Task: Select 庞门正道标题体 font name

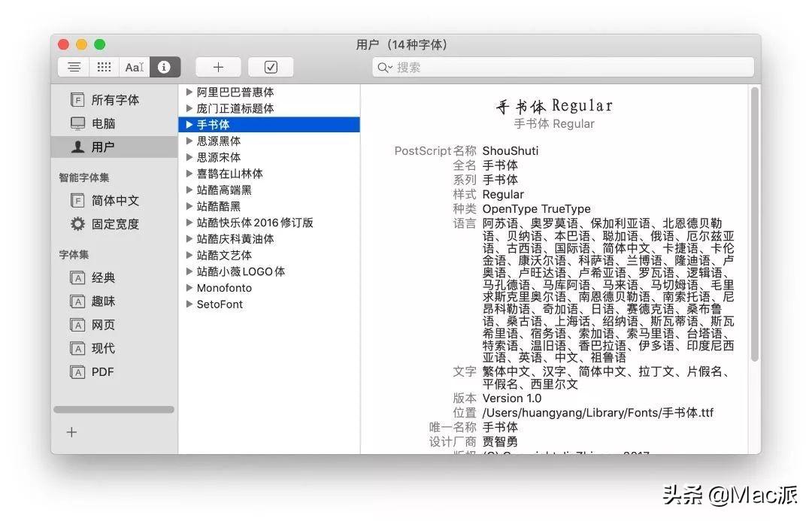Action: pos(235,108)
